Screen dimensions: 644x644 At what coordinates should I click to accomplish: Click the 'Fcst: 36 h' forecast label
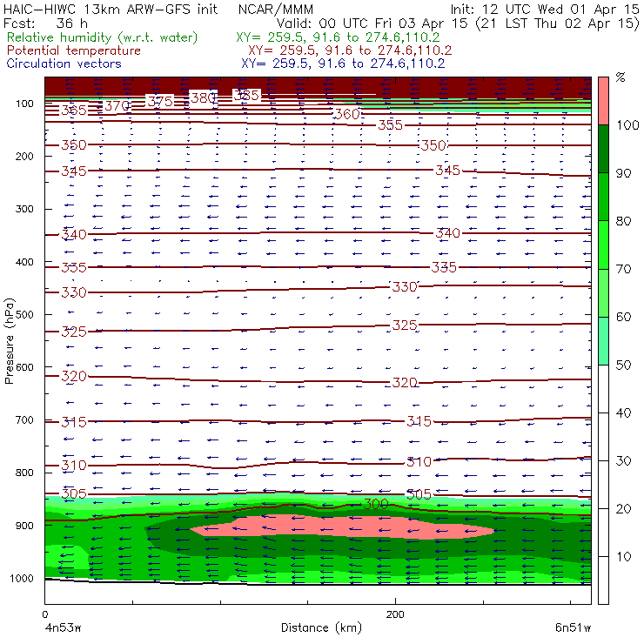pyautogui.click(x=45, y=23)
